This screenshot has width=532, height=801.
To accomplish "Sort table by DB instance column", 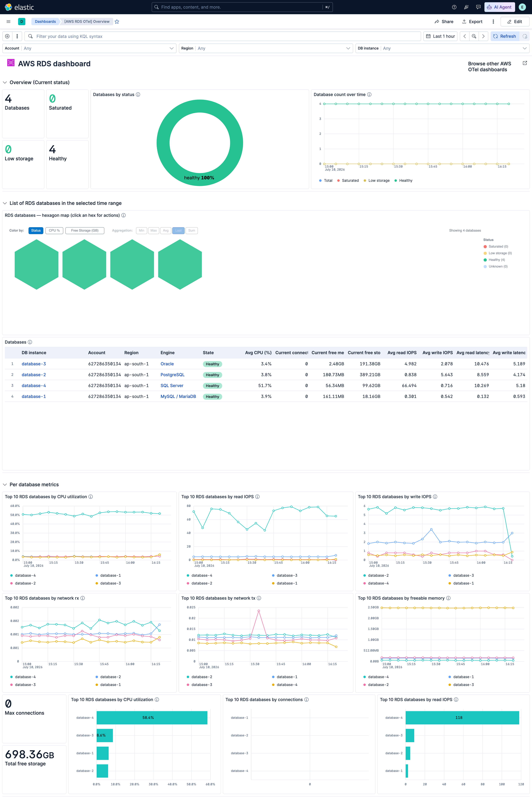I will click(x=34, y=353).
